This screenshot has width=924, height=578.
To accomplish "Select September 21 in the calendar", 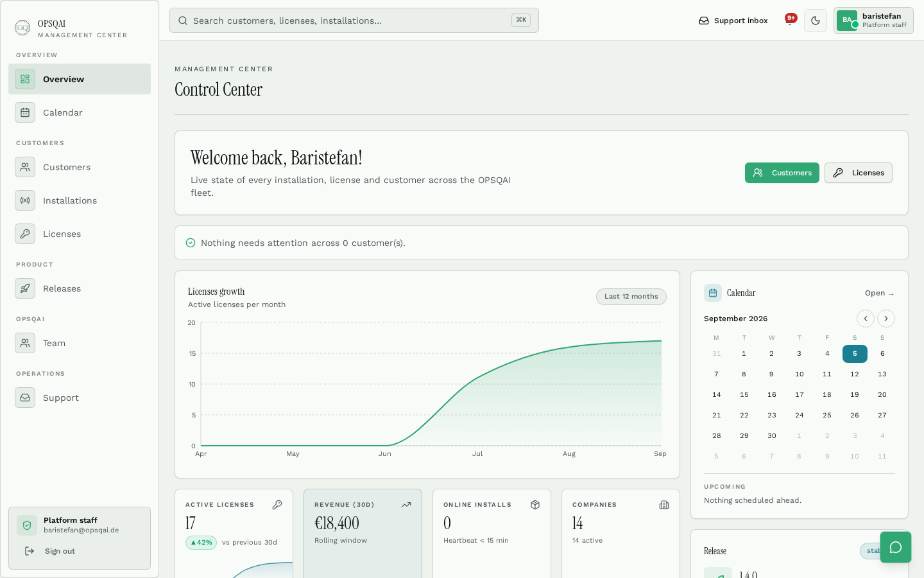I will pyautogui.click(x=717, y=415).
